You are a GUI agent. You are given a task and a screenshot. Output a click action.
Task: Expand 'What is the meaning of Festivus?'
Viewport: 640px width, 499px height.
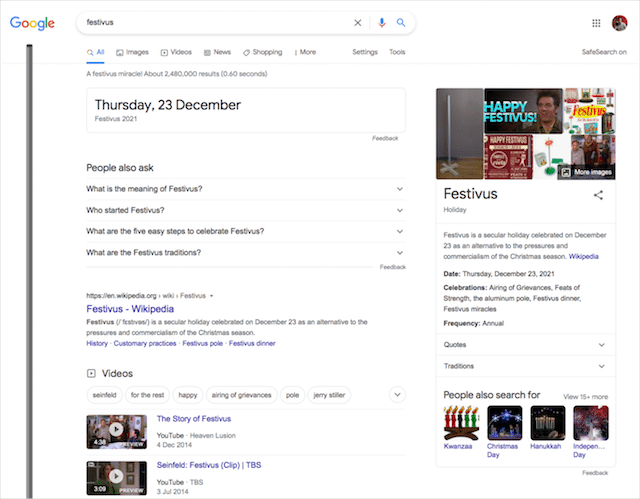(x=246, y=189)
